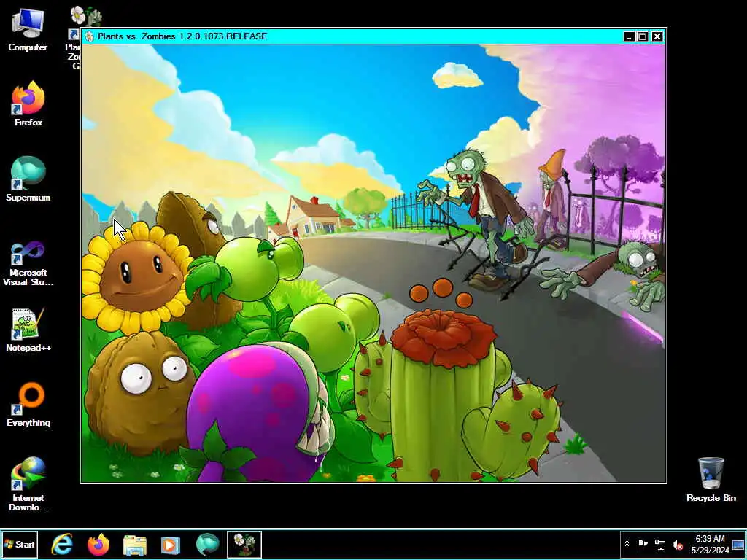Open the Notepad++ desktop shortcut

(x=28, y=330)
